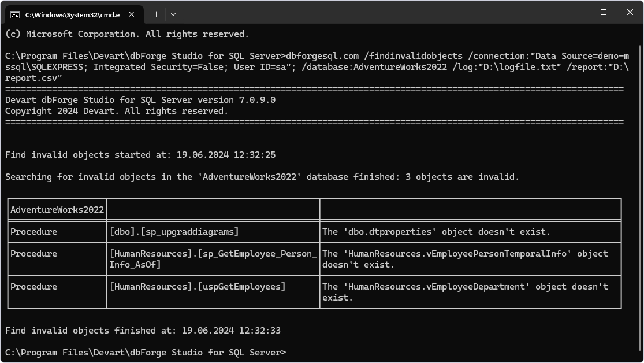Click the dbForge Studio version 7.0.9.0 line

(140, 100)
